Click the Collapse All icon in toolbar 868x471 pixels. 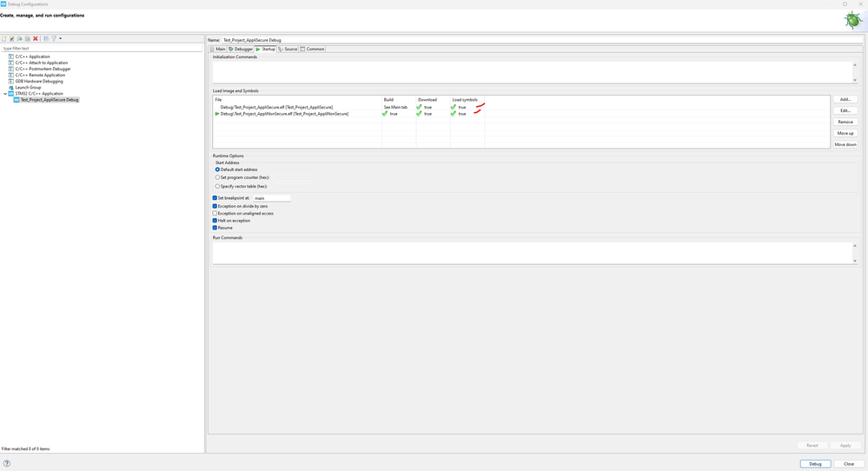[46, 39]
